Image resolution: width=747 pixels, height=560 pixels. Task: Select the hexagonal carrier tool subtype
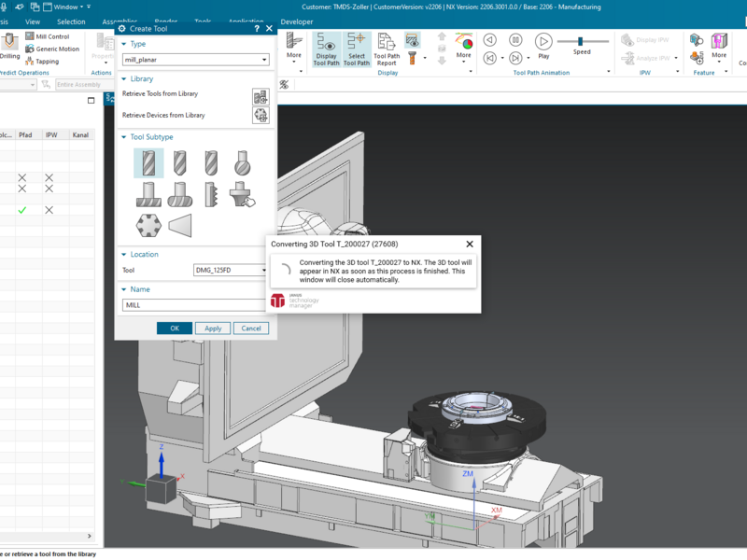148,225
